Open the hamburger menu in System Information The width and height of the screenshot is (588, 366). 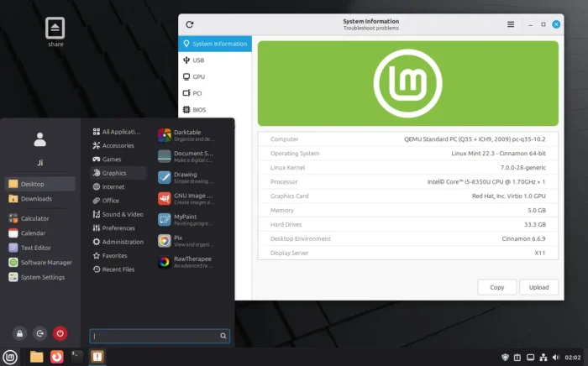point(511,24)
